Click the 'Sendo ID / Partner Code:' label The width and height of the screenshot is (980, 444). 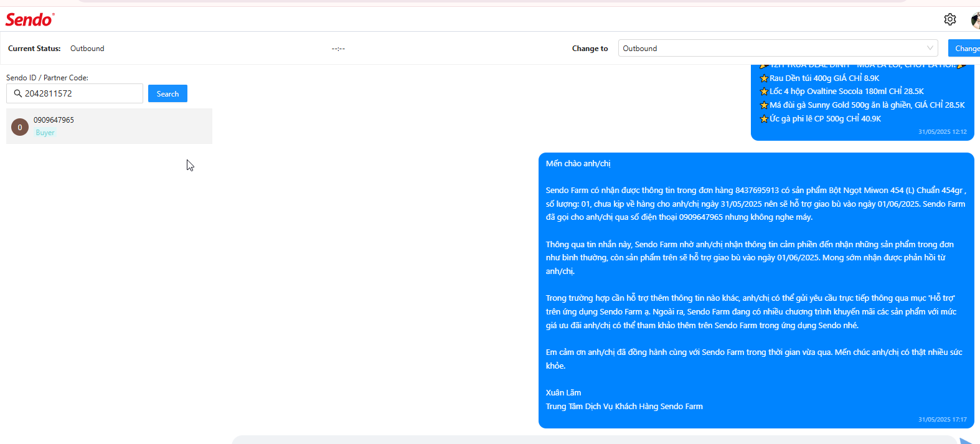tap(47, 78)
